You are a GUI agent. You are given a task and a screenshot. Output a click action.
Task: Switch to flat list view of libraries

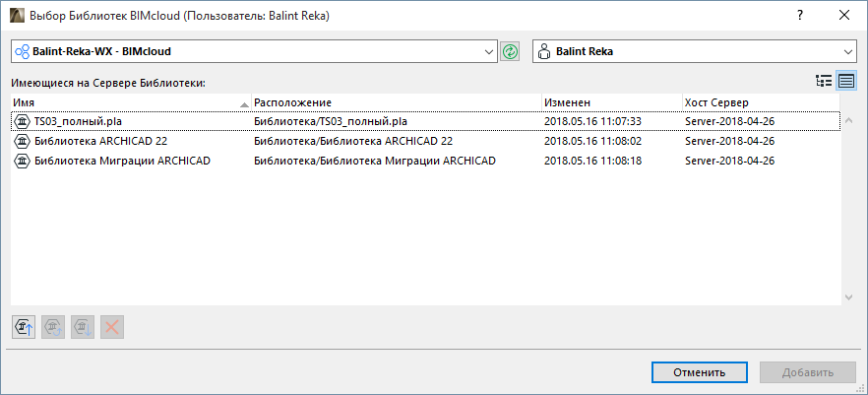tap(846, 82)
